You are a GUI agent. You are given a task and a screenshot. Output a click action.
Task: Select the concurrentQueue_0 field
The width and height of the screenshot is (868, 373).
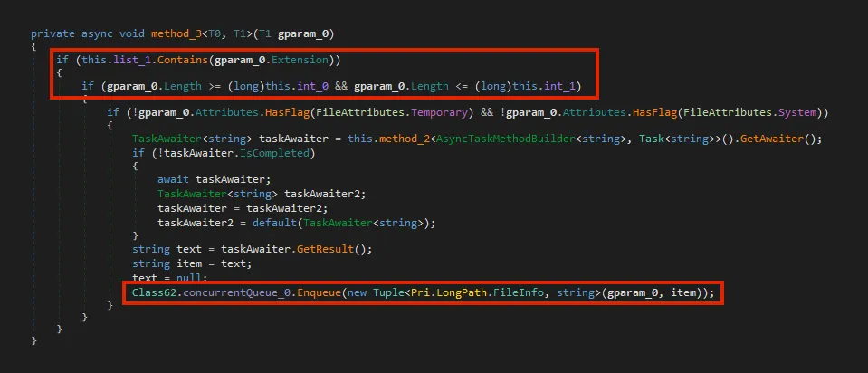tap(236, 292)
